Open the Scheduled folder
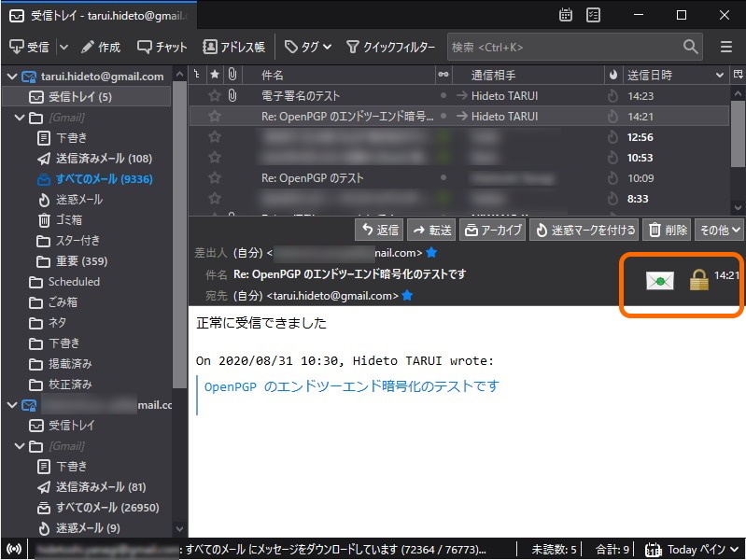Image resolution: width=746 pixels, height=560 pixels. click(64, 282)
